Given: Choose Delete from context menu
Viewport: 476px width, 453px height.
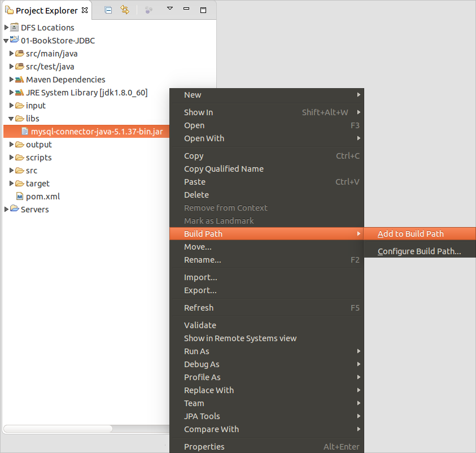Looking at the screenshot, I should [x=267, y=195].
